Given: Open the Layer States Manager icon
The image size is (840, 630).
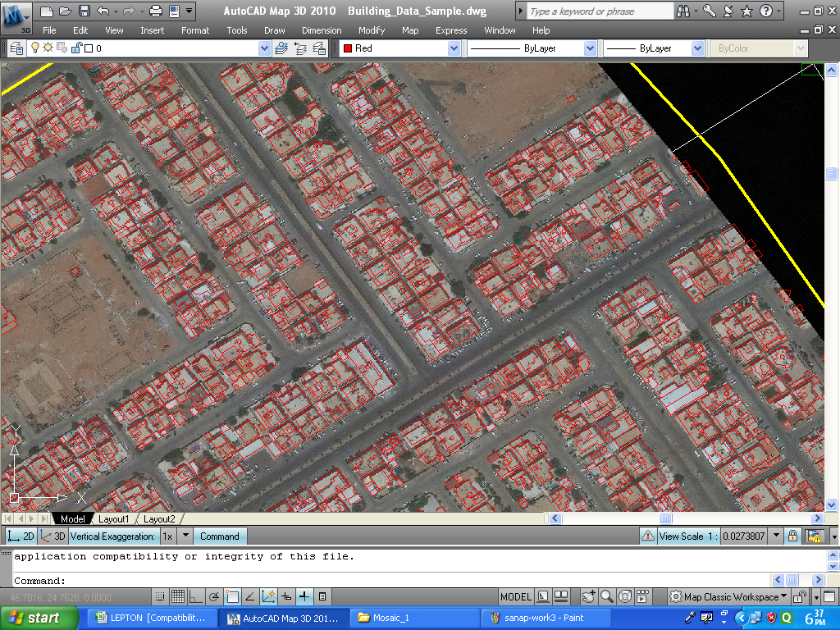Looking at the screenshot, I should click(319, 48).
